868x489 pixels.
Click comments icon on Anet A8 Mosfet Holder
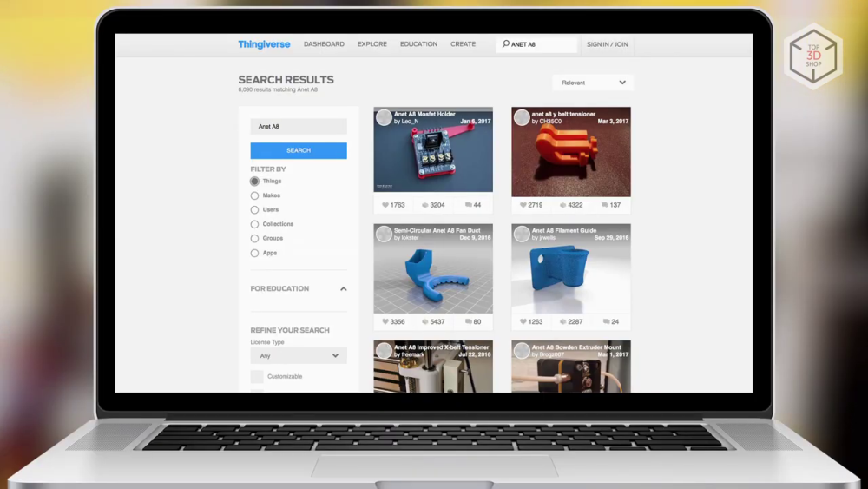pos(469,205)
